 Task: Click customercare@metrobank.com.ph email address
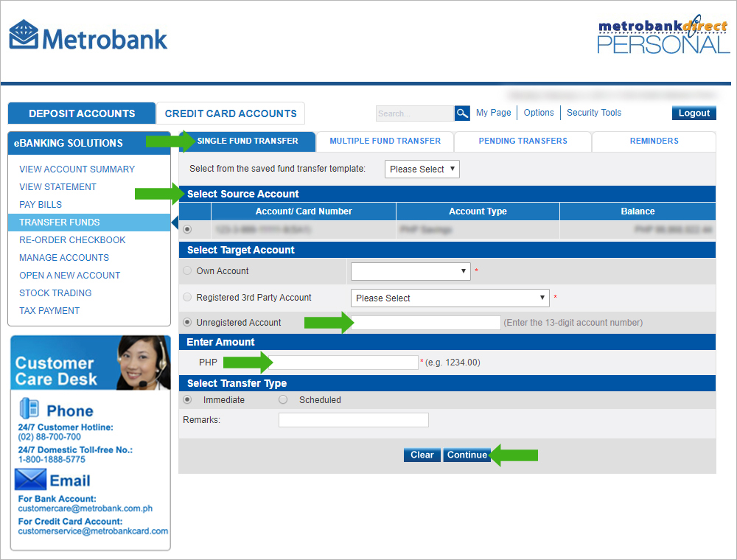pyautogui.click(x=85, y=508)
